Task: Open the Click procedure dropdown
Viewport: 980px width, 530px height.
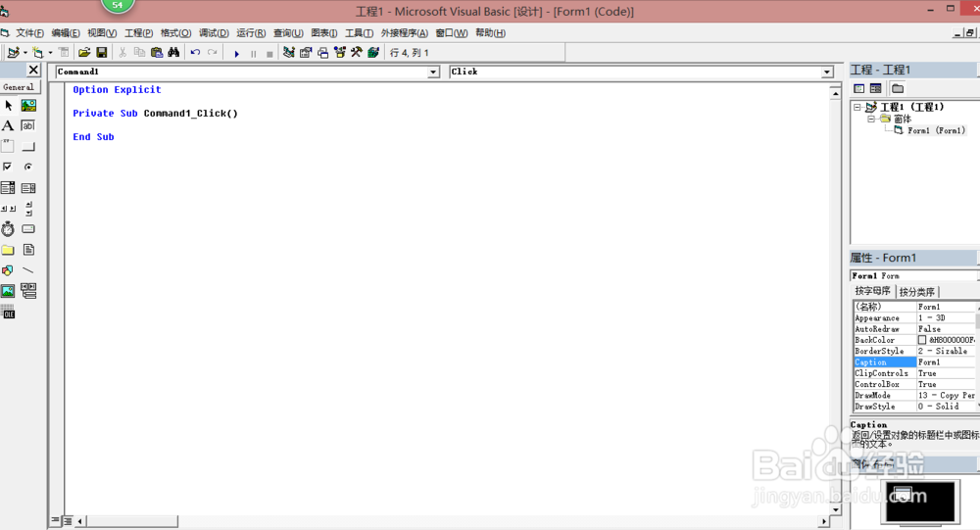Action: tap(827, 72)
